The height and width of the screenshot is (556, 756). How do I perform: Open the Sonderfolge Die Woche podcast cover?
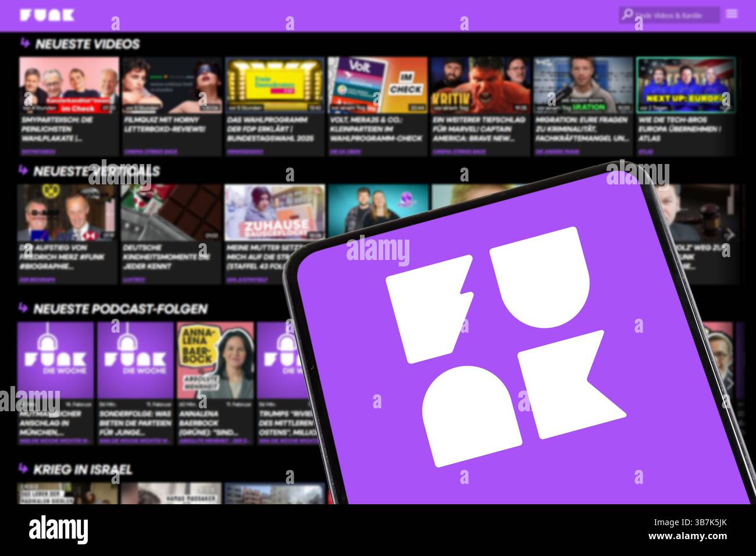click(x=135, y=360)
